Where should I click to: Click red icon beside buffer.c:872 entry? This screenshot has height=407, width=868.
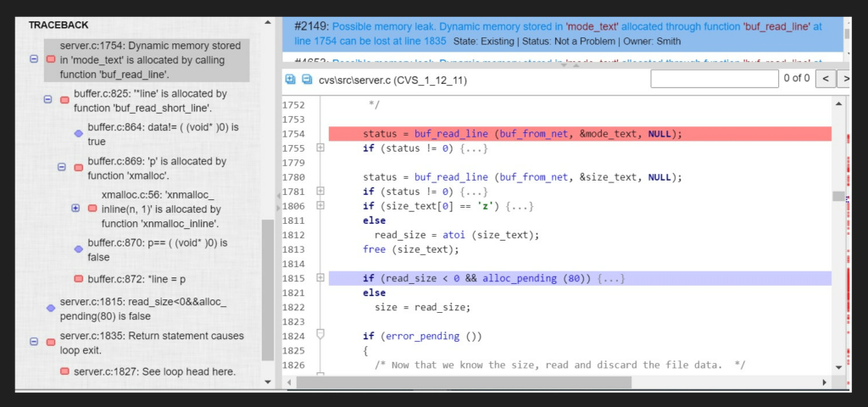[x=79, y=278]
